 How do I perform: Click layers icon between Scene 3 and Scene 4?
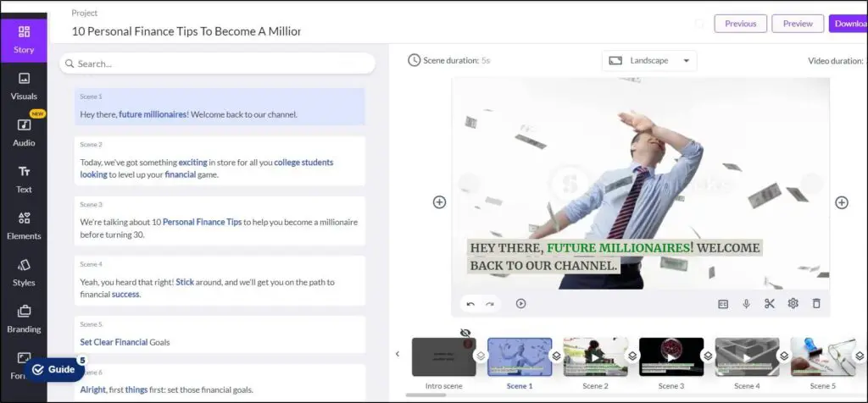(x=708, y=356)
